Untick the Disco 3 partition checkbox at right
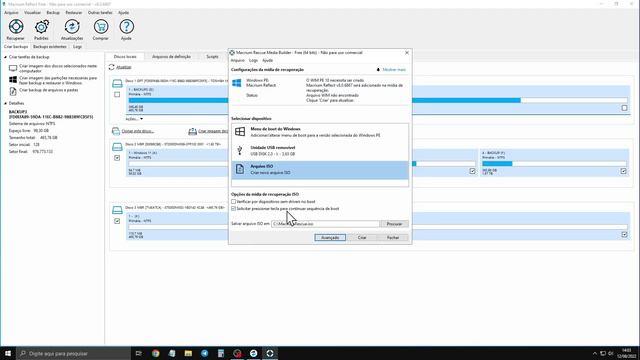This screenshot has width=640, height=360. (624, 234)
